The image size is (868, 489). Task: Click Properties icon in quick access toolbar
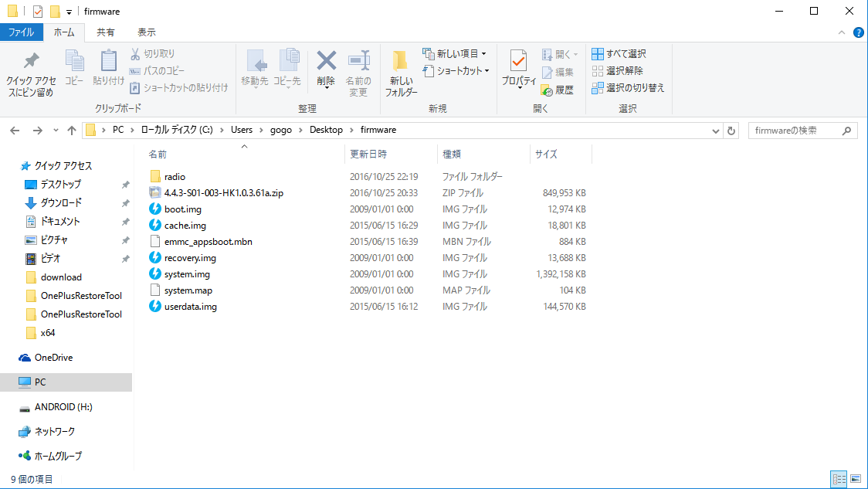pos(38,11)
